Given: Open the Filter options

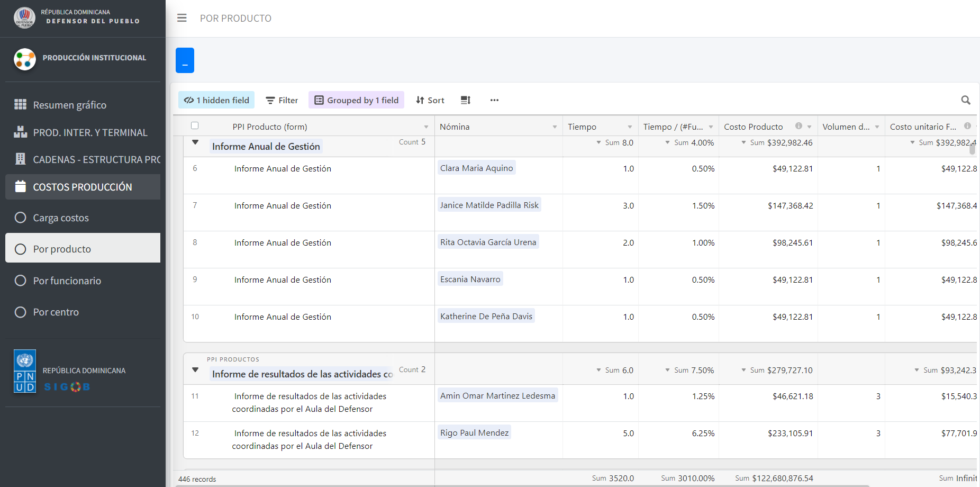Looking at the screenshot, I should tap(282, 100).
